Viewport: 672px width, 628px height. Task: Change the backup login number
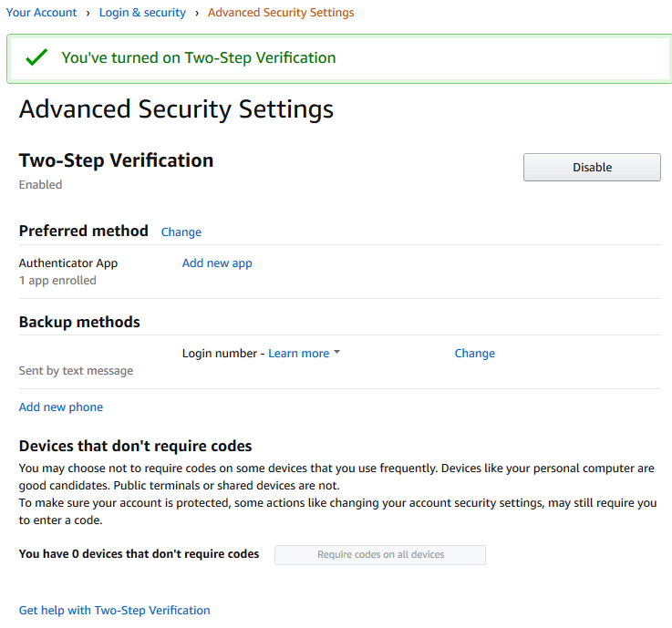pyautogui.click(x=474, y=353)
